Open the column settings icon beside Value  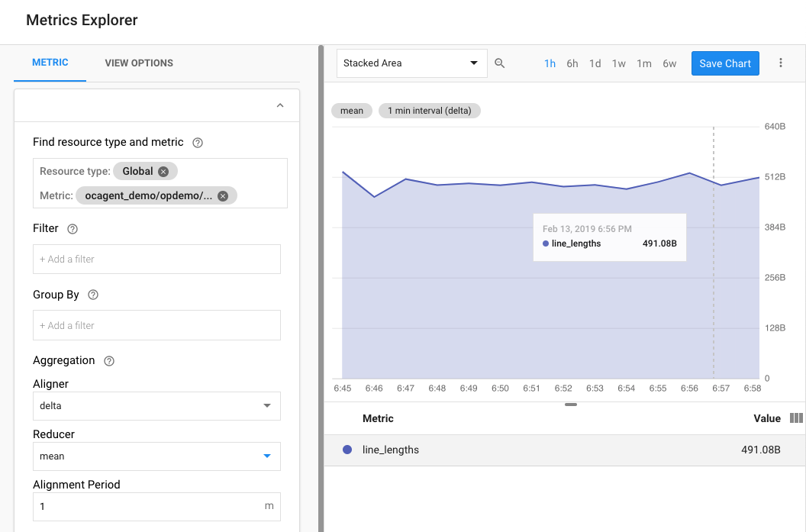tap(796, 418)
